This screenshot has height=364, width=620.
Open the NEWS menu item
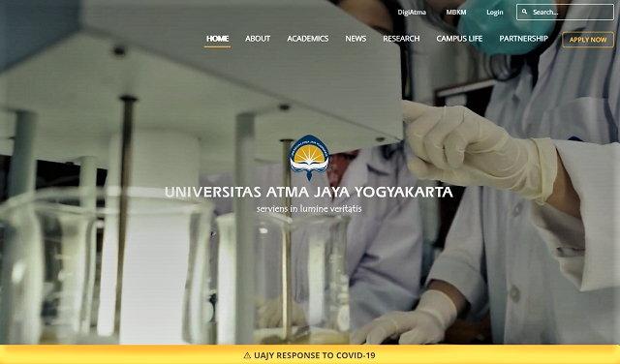356,39
